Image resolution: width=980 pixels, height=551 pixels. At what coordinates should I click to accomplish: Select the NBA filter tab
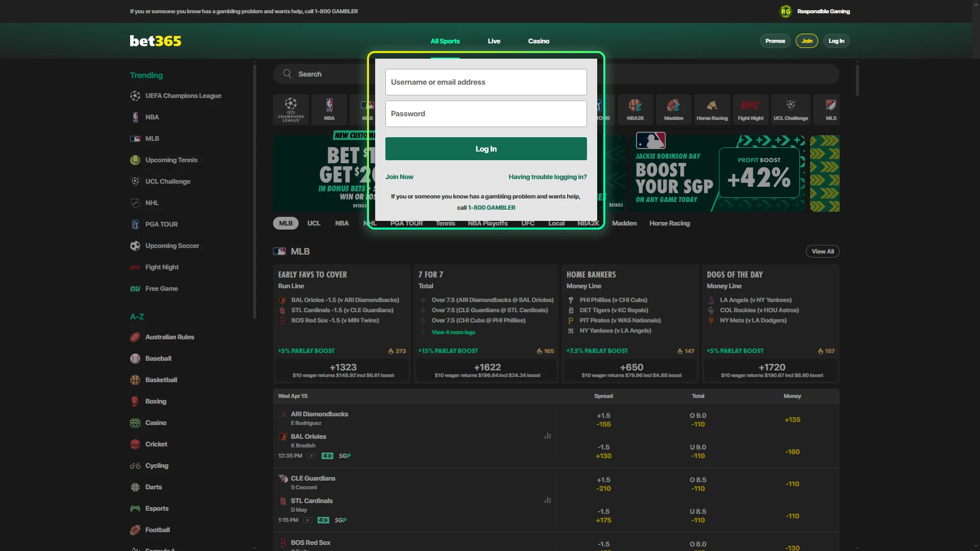(x=342, y=223)
